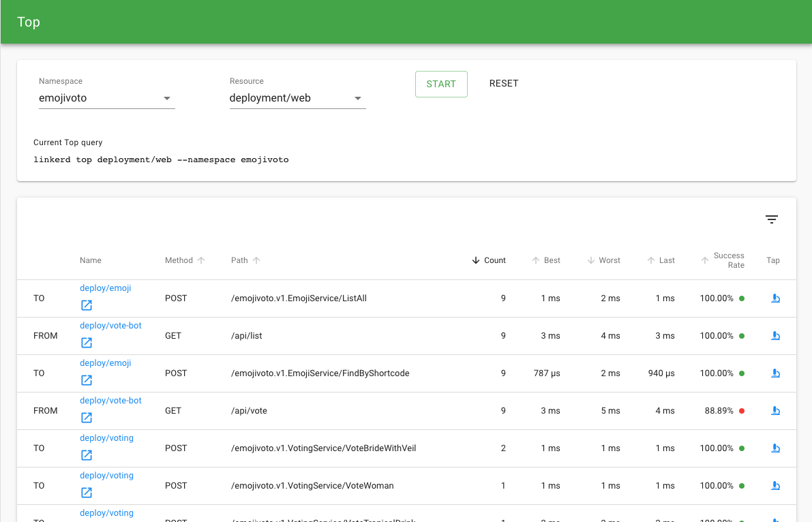
Task: Click the Tap icon for /api/vote row
Action: click(775, 411)
